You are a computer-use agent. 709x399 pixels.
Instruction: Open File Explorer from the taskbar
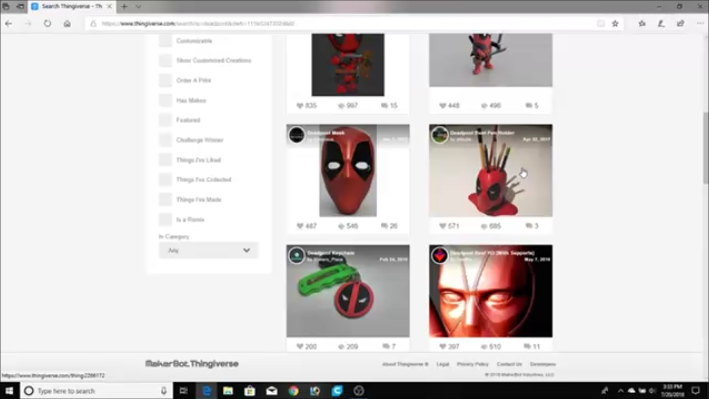(228, 390)
